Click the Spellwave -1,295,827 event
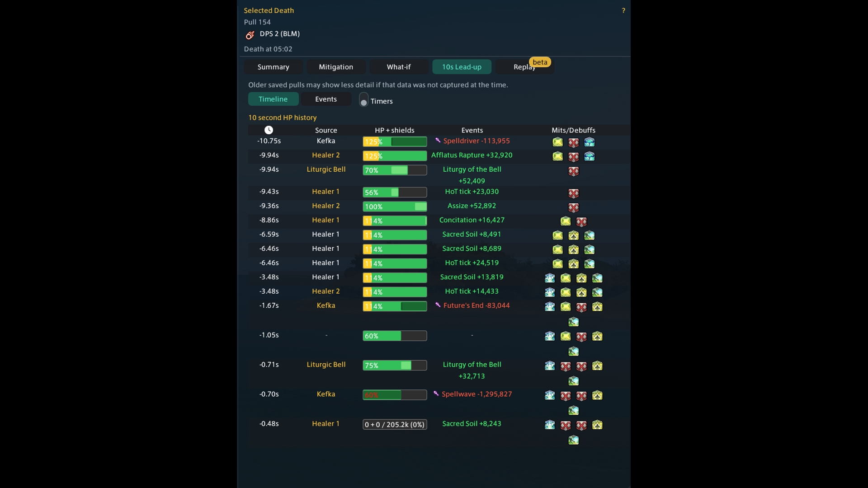The height and width of the screenshot is (488, 868). (476, 394)
